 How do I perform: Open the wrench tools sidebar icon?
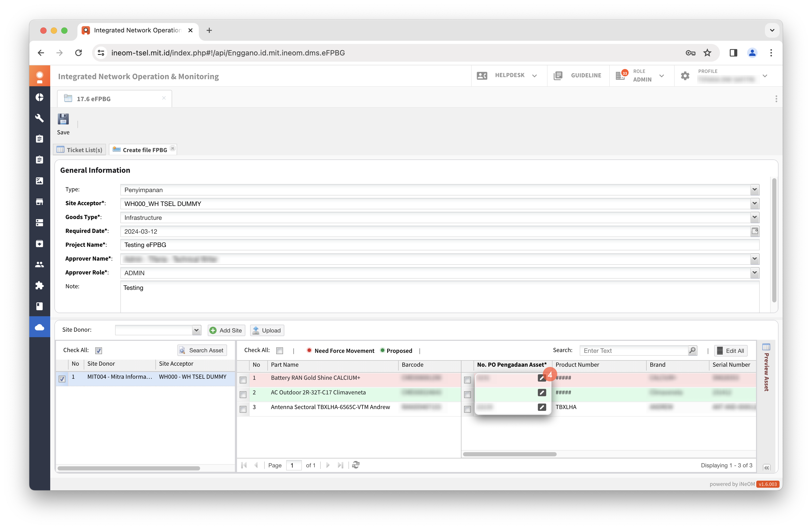[x=40, y=118]
